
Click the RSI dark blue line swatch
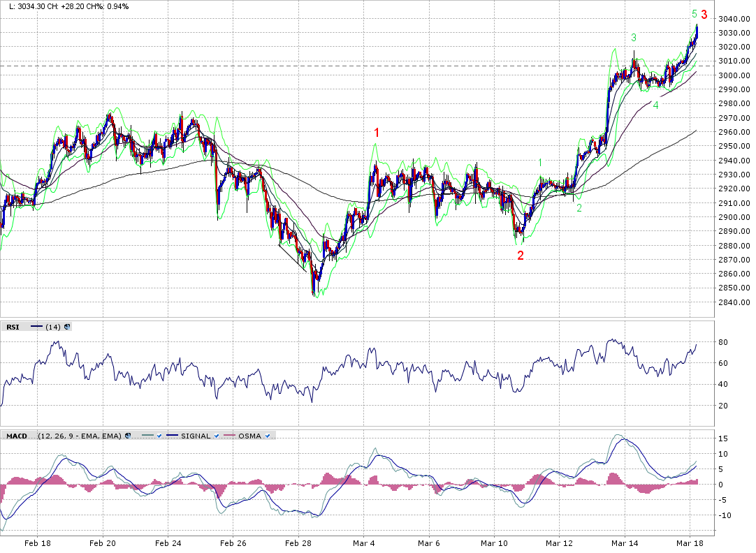36,326
